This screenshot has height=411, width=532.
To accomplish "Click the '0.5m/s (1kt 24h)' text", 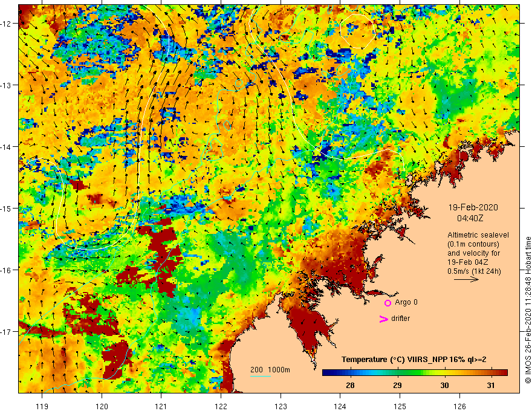I will click(474, 271).
